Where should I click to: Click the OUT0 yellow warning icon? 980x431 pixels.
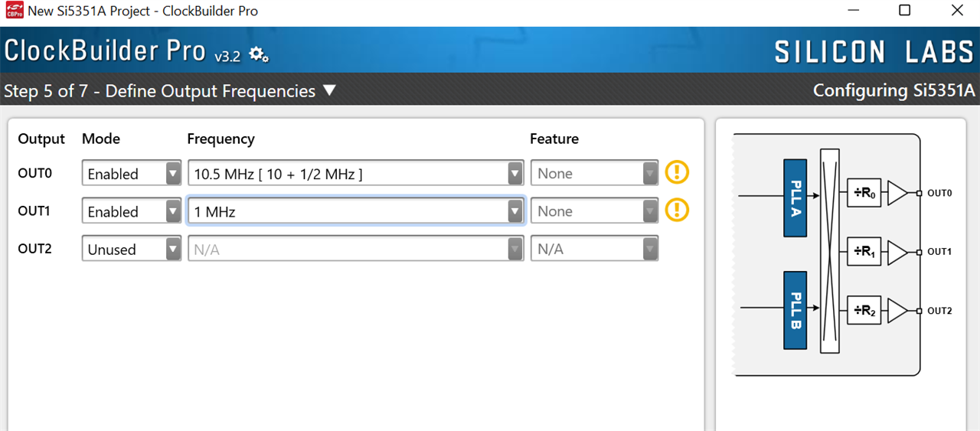[x=677, y=173]
